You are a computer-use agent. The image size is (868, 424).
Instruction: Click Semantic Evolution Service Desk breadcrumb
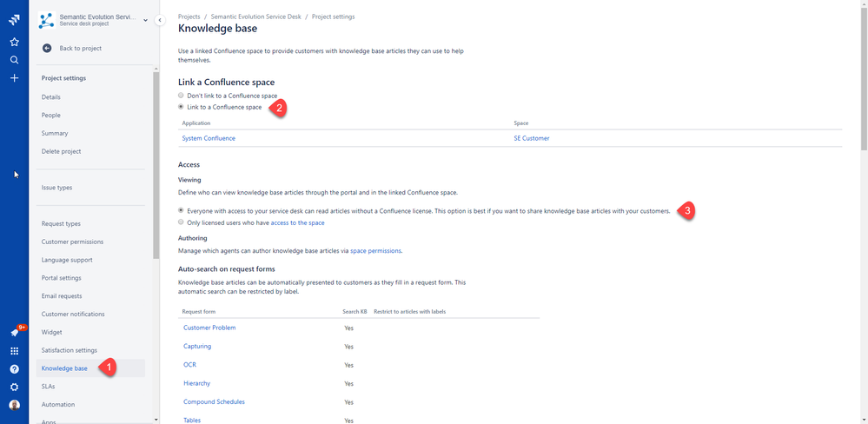pos(255,17)
